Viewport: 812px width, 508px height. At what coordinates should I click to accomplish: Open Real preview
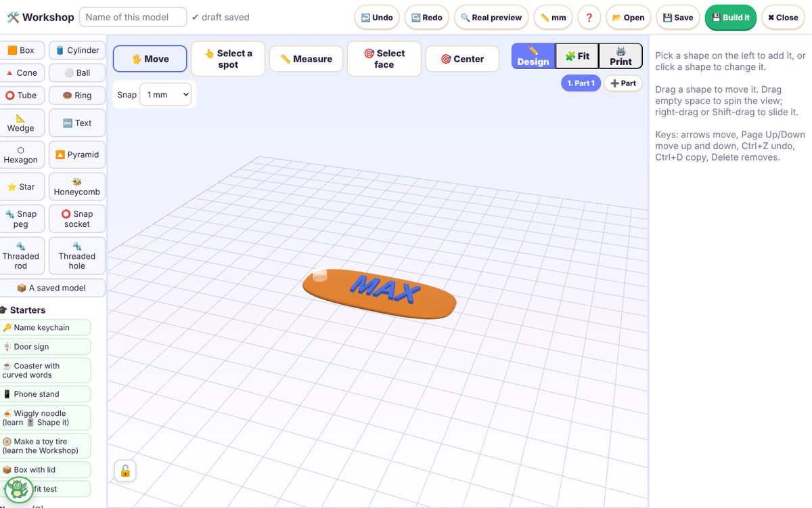click(x=491, y=18)
